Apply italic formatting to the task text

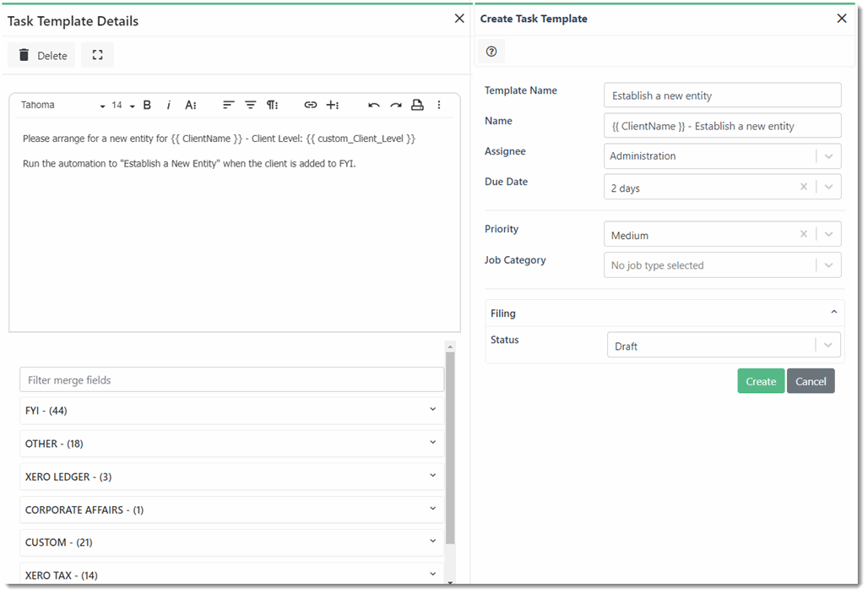(x=169, y=105)
